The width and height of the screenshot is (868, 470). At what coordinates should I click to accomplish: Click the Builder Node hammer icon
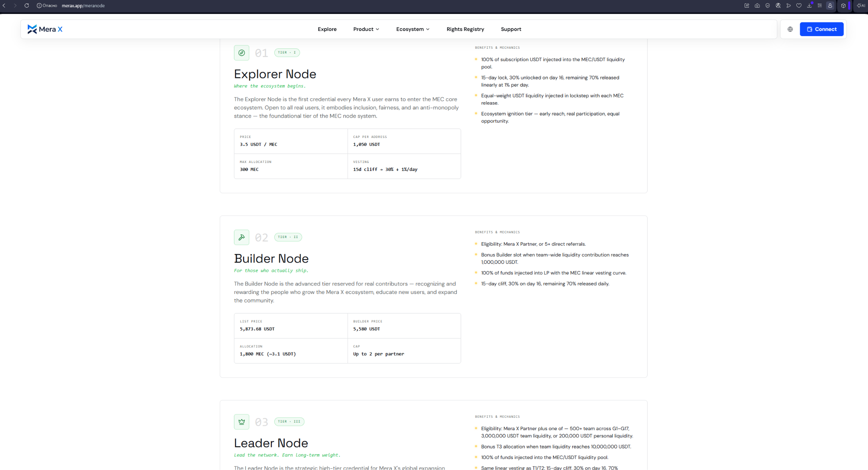(x=242, y=238)
